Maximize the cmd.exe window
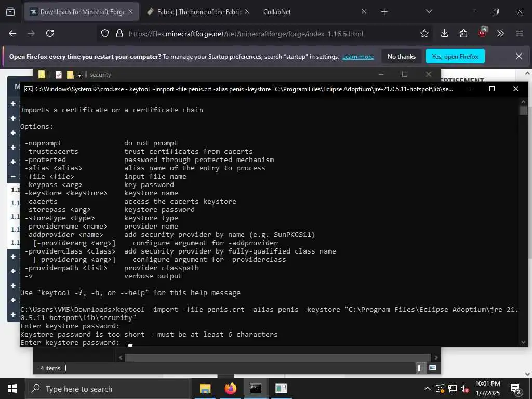Image resolution: width=532 pixels, height=399 pixels. 492,89
